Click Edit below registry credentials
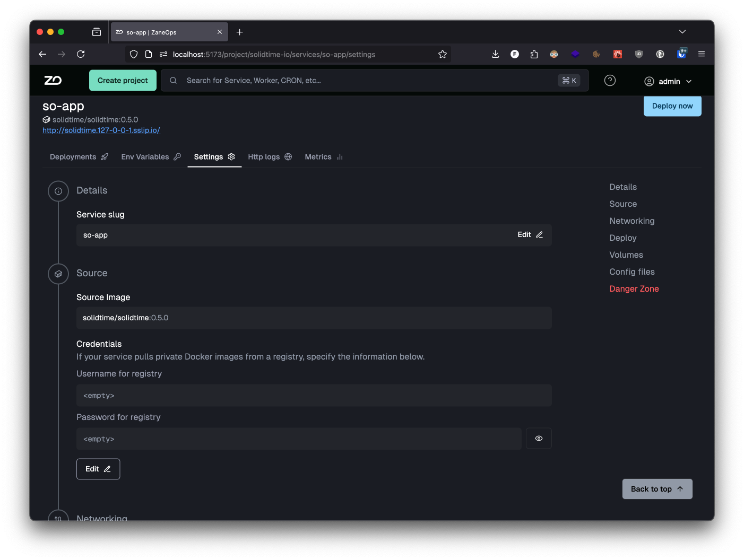Image resolution: width=744 pixels, height=560 pixels. point(98,469)
